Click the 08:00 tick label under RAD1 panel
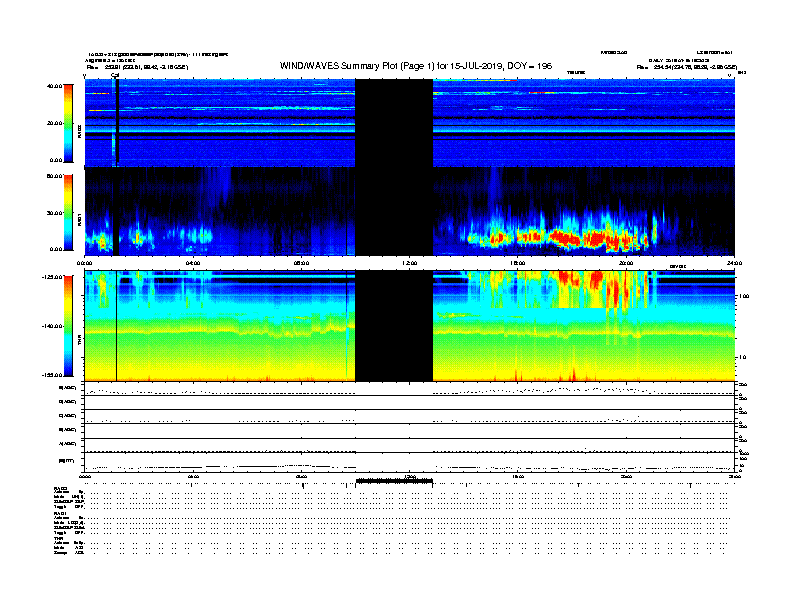This screenshot has height=612, width=792. point(301,263)
